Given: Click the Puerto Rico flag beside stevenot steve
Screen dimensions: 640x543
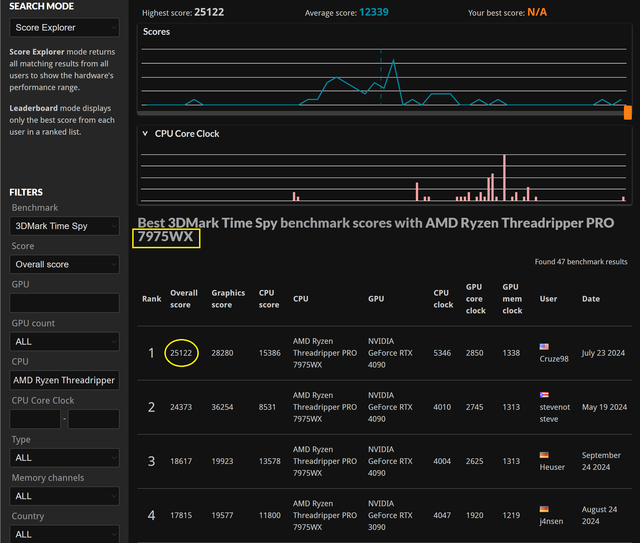Looking at the screenshot, I should click(544, 395).
